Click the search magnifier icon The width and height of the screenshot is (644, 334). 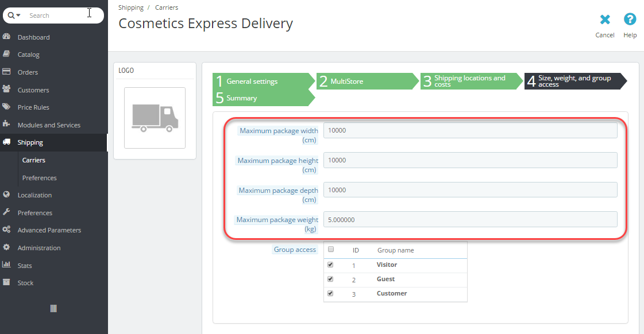[x=11, y=15]
